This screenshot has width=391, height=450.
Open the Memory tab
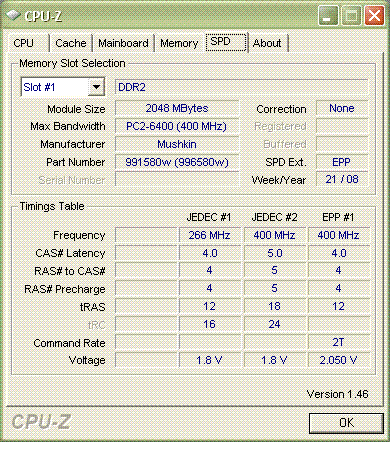click(179, 43)
